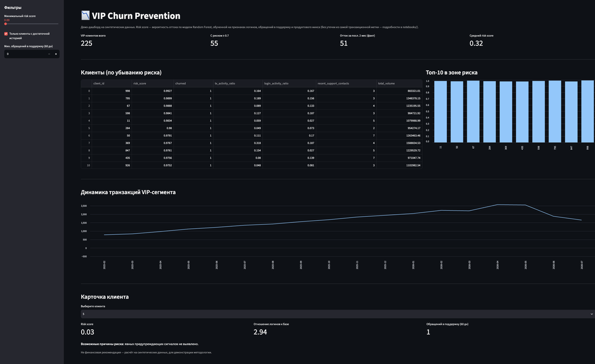595x364 pixels.
Task: Select client_id cell 598 in table
Action: tap(111, 113)
